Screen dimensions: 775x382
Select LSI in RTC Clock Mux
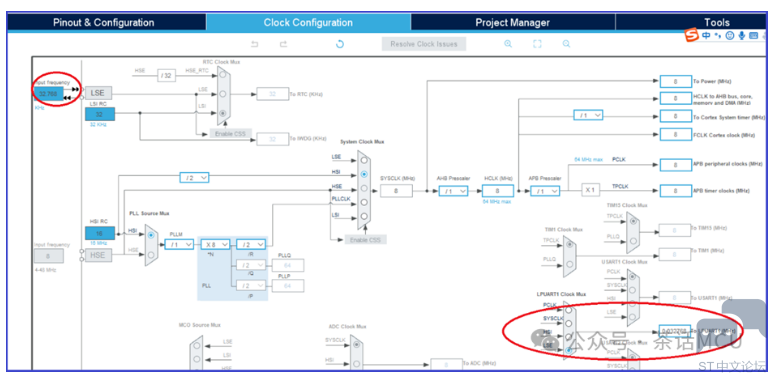(223, 113)
